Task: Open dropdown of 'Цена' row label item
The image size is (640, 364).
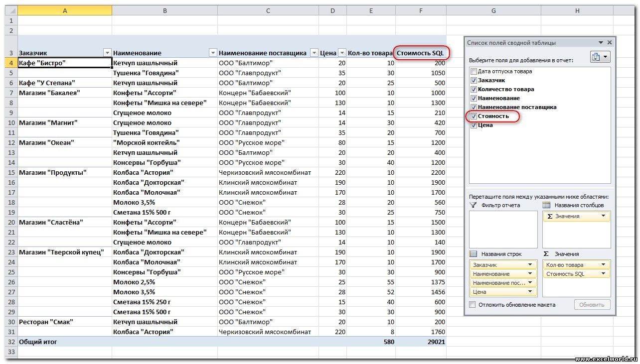Action: click(x=530, y=292)
